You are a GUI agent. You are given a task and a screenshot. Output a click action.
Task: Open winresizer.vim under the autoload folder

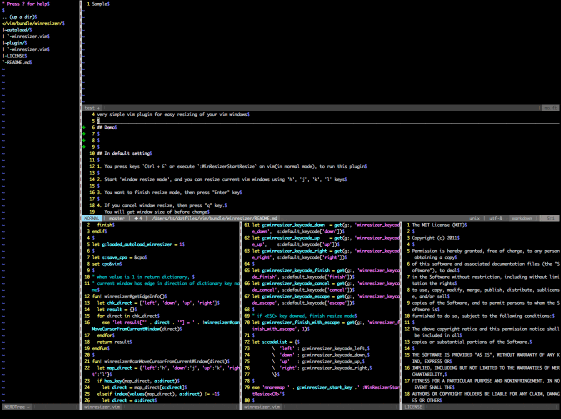pyautogui.click(x=29, y=36)
